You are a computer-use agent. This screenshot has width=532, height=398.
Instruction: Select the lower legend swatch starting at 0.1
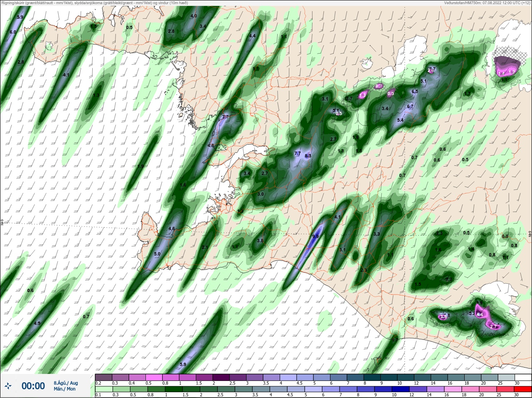[104, 389]
